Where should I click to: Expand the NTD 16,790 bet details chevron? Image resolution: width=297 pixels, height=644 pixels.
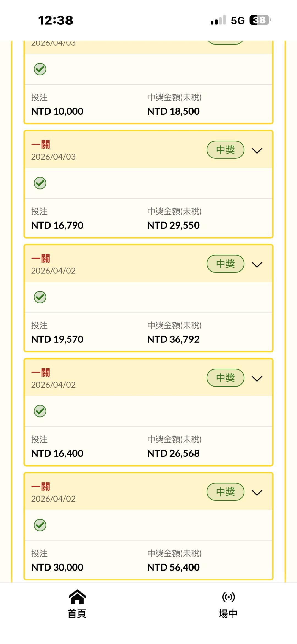point(257,150)
